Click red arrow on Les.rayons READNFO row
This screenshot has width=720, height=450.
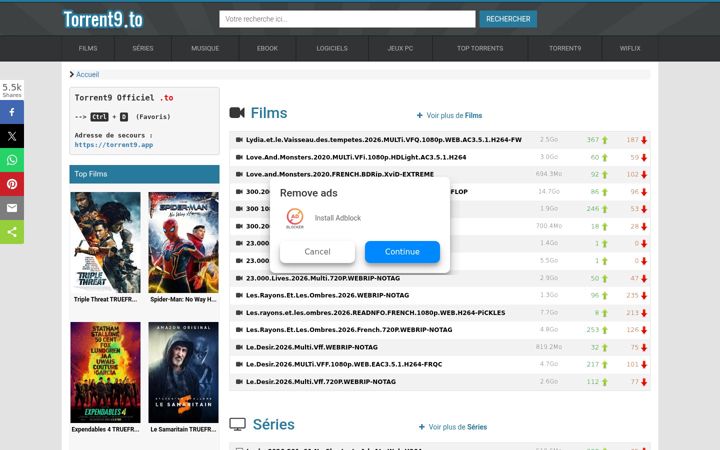[644, 313]
